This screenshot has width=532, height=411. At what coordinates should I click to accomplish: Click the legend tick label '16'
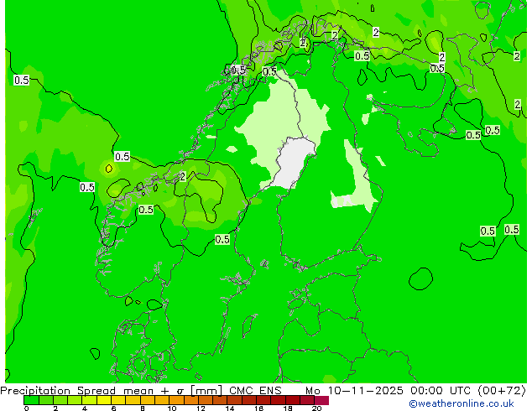point(258,408)
